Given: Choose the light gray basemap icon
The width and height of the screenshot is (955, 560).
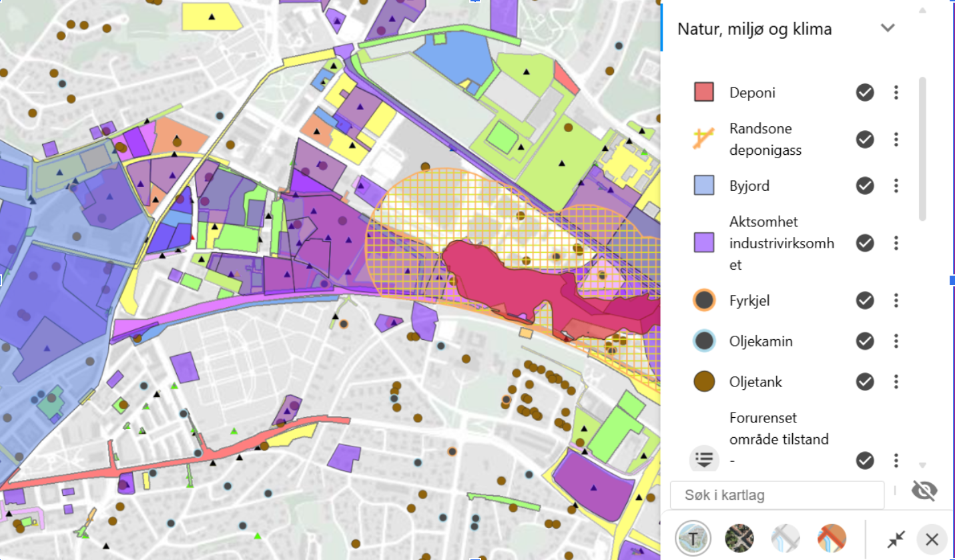Looking at the screenshot, I should point(785,538).
